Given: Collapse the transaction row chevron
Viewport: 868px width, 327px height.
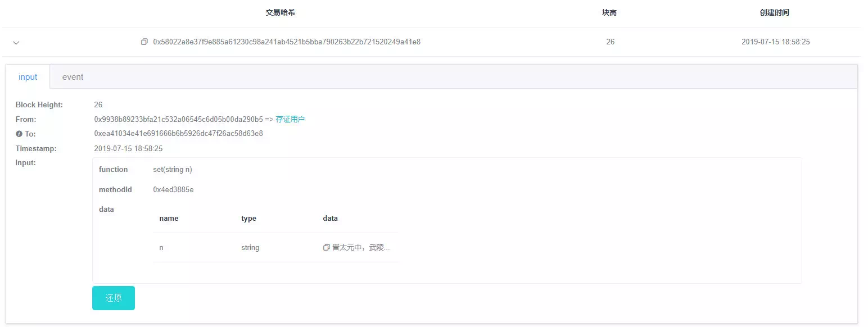Looking at the screenshot, I should 16,43.
